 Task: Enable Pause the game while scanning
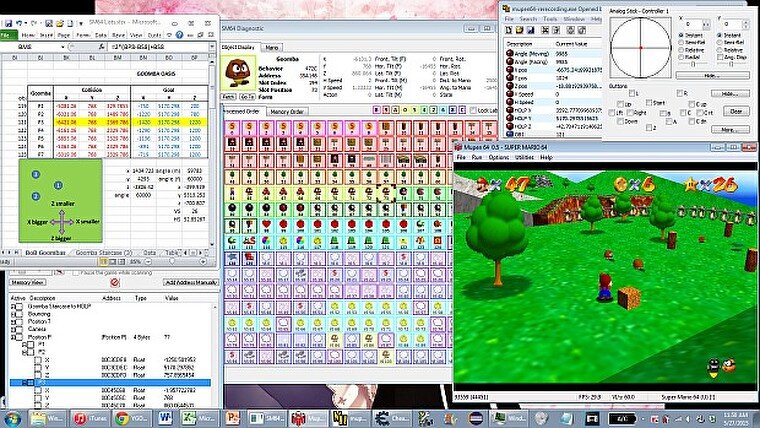76,273
